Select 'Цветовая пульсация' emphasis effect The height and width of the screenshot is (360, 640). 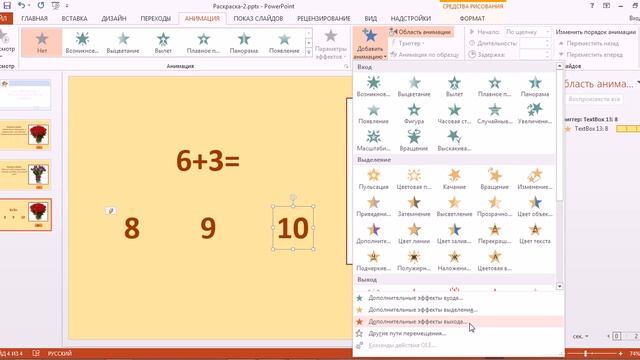point(414,179)
